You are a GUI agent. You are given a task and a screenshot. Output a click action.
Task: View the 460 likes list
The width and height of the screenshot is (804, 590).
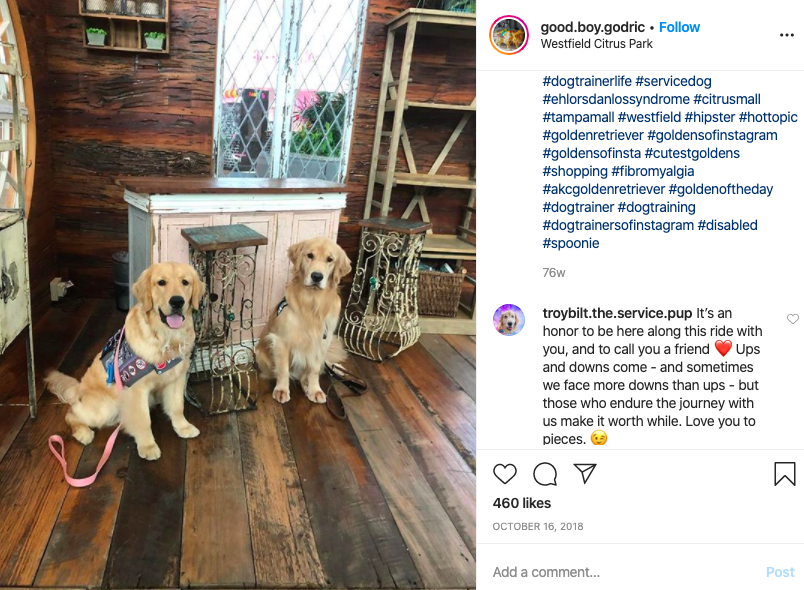pos(521,503)
